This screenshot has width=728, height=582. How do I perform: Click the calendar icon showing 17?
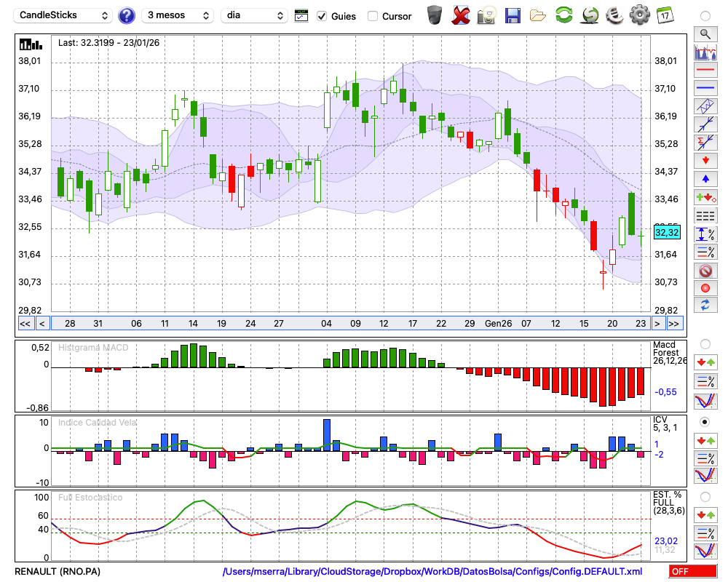665,15
